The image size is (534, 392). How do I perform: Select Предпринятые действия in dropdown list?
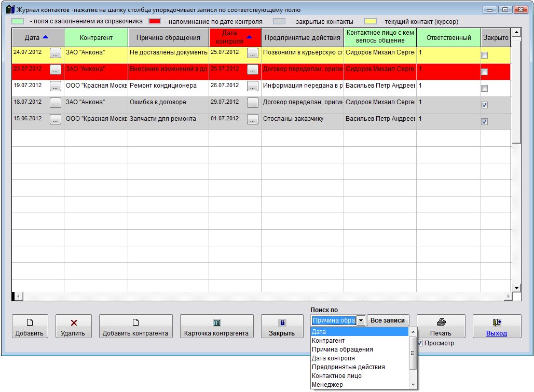coord(359,367)
